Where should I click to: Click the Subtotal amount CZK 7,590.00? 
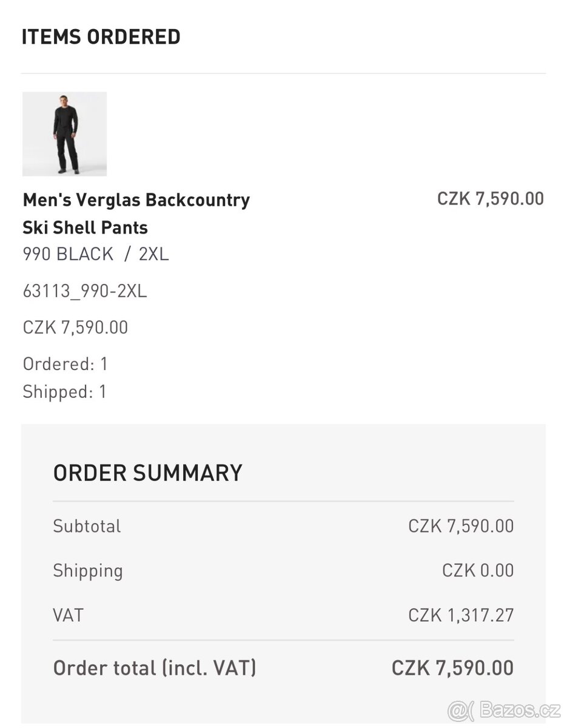click(x=460, y=526)
